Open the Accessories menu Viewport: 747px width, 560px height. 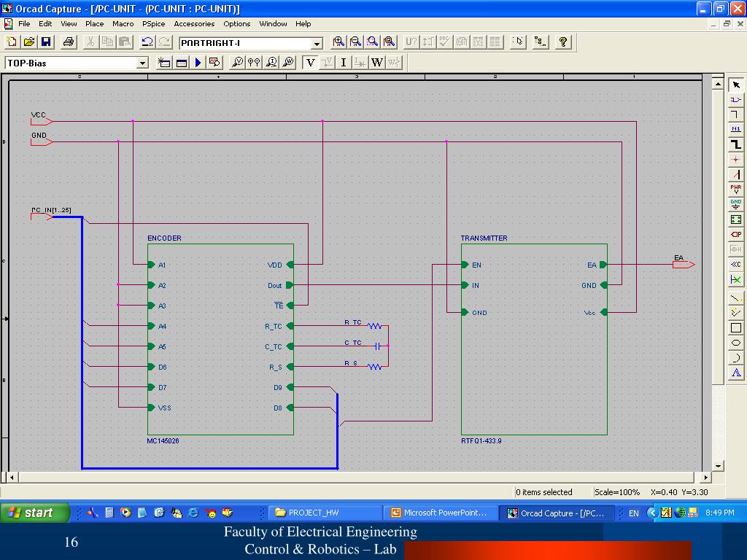click(x=194, y=24)
